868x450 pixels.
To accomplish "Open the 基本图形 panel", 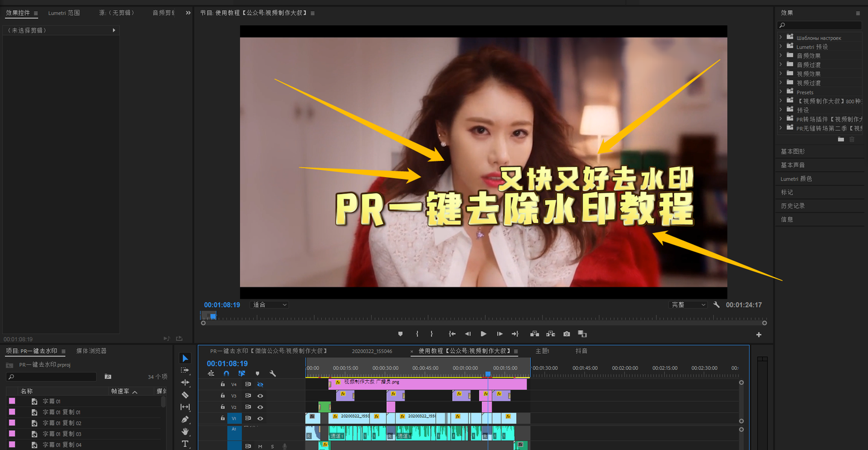I will 793,151.
